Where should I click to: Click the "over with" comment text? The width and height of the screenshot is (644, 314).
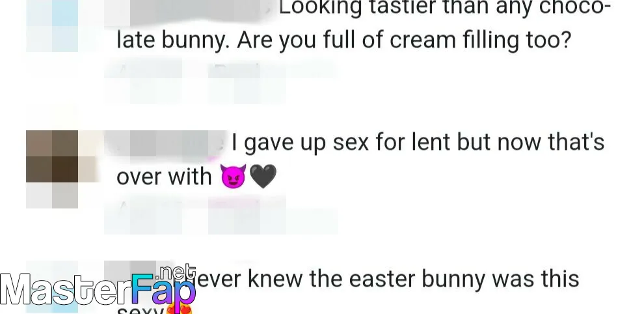click(164, 177)
